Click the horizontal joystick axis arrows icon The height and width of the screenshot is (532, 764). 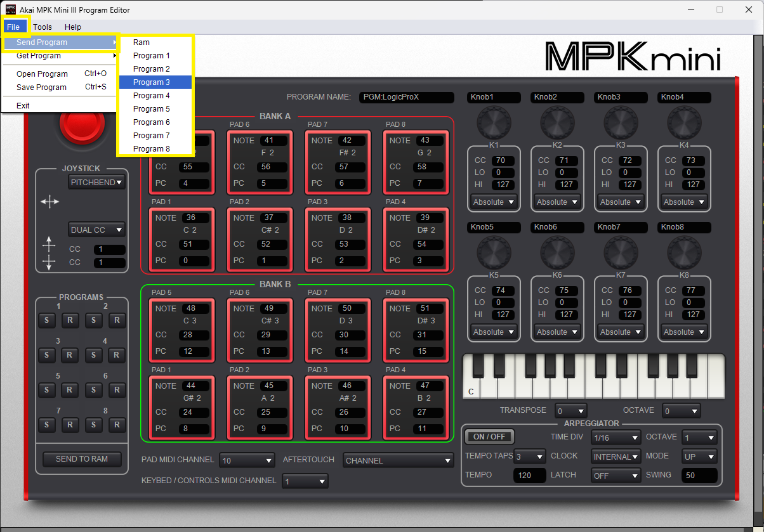point(49,202)
